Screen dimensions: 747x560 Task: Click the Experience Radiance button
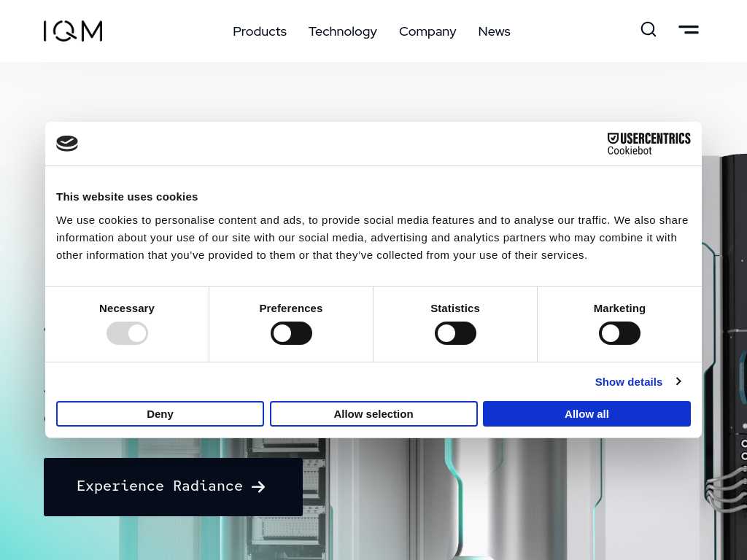173,486
